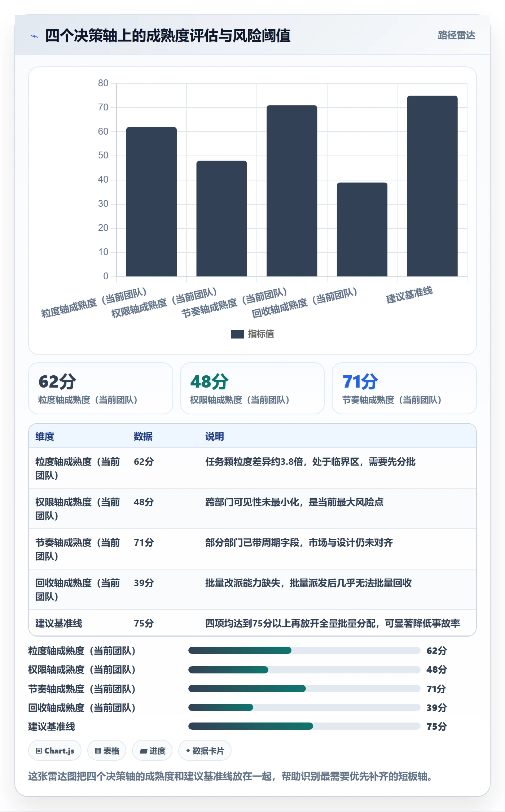
Task: Click the 建议基准线 75分 progress bar
Action: [304, 726]
